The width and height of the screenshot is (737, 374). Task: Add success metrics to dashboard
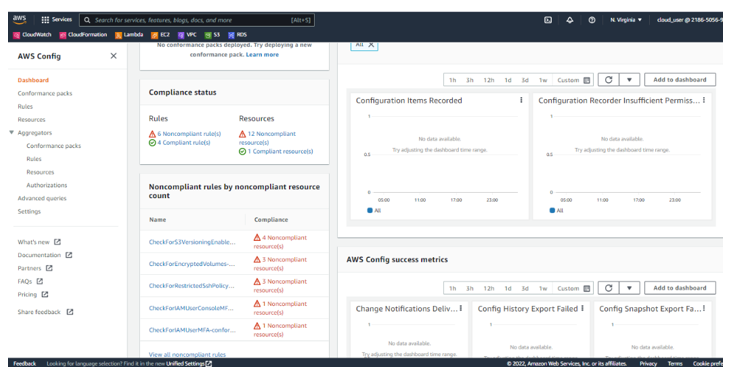[680, 288]
